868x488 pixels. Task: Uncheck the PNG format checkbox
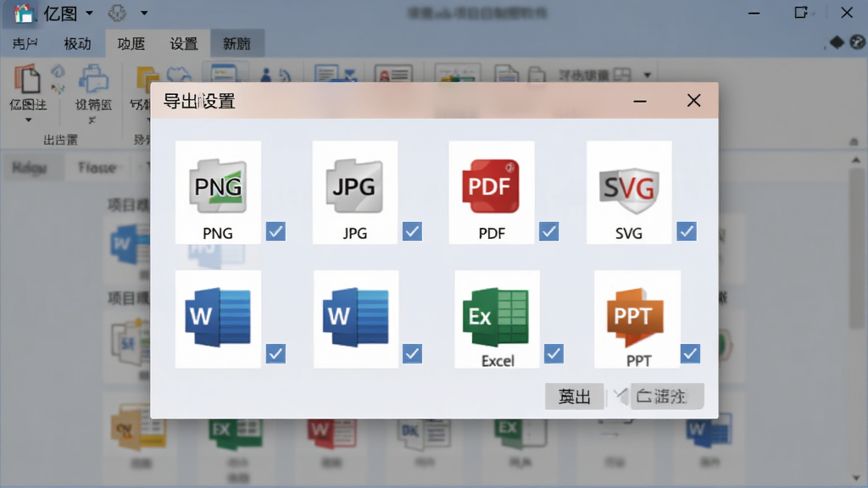click(x=275, y=231)
